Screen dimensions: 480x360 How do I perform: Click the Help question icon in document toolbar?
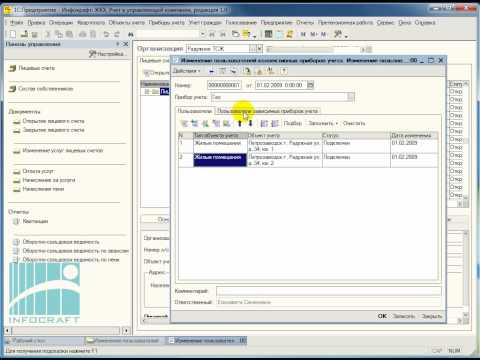pyautogui.click(x=284, y=71)
